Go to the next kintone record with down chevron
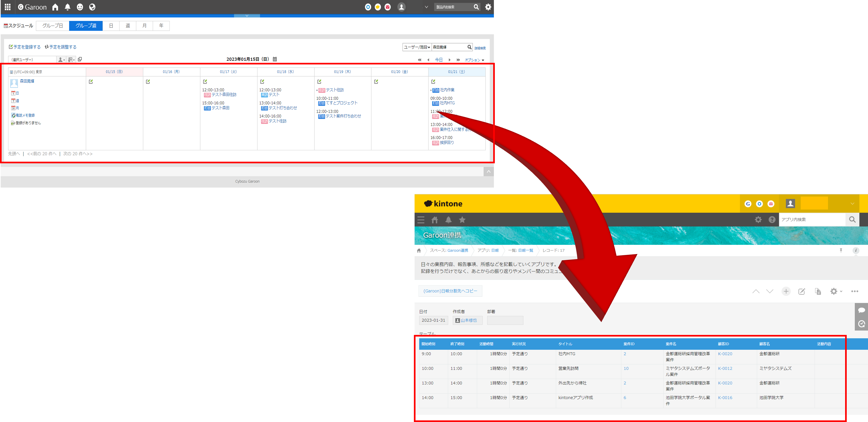 click(770, 291)
